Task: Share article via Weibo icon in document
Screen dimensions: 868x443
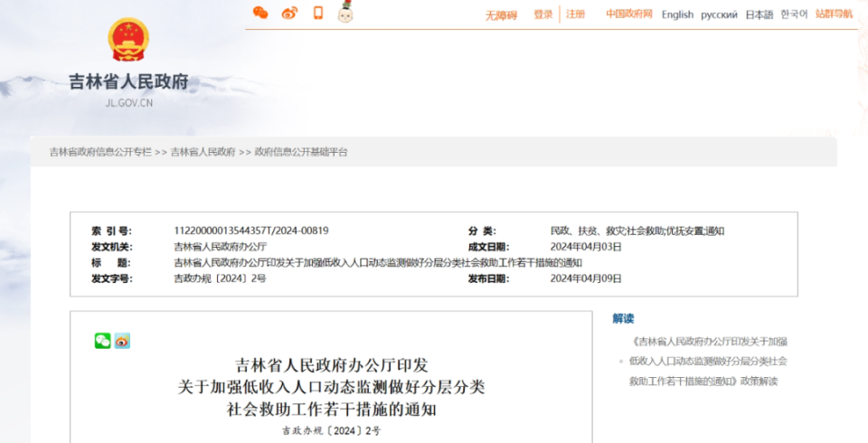Action: tap(122, 341)
